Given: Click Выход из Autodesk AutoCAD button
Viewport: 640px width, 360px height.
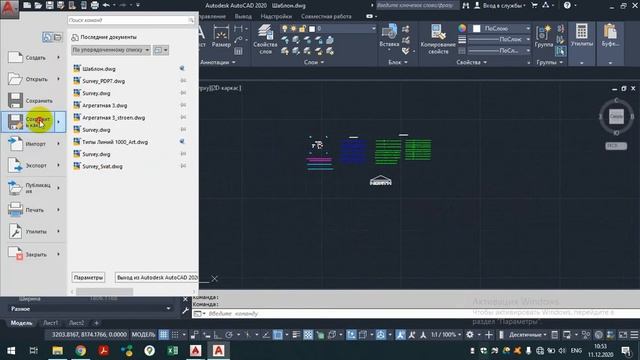Looking at the screenshot, I should click(x=156, y=278).
